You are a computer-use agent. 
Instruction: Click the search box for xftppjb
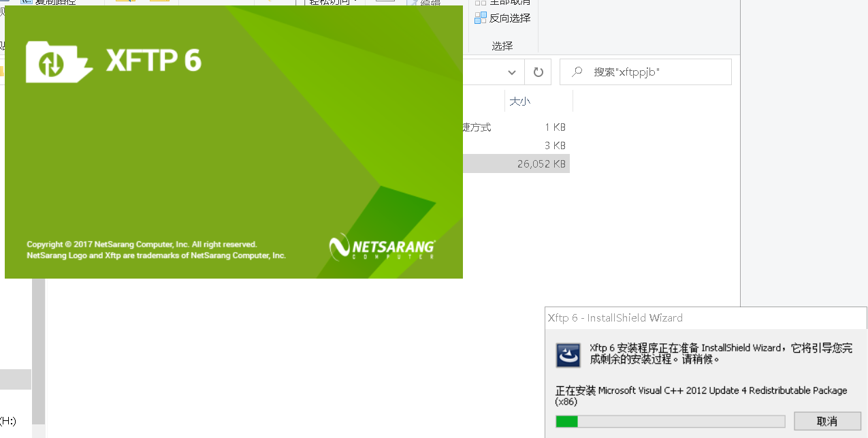645,72
